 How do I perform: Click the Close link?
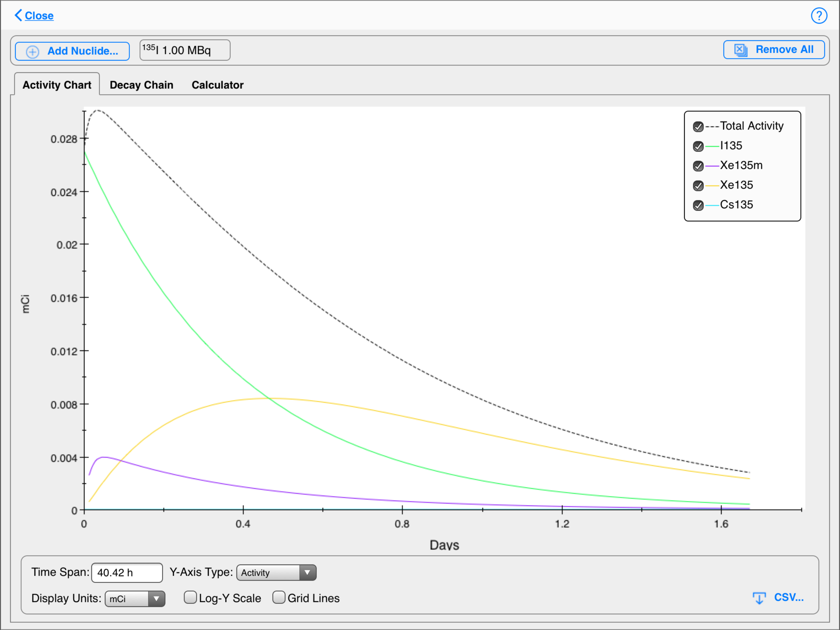tap(39, 16)
